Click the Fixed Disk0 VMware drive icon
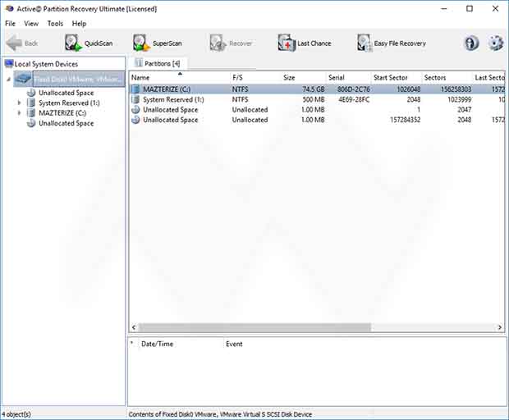 coord(23,79)
